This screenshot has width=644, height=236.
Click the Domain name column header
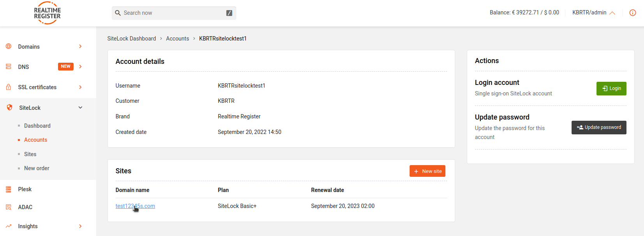coord(132,190)
